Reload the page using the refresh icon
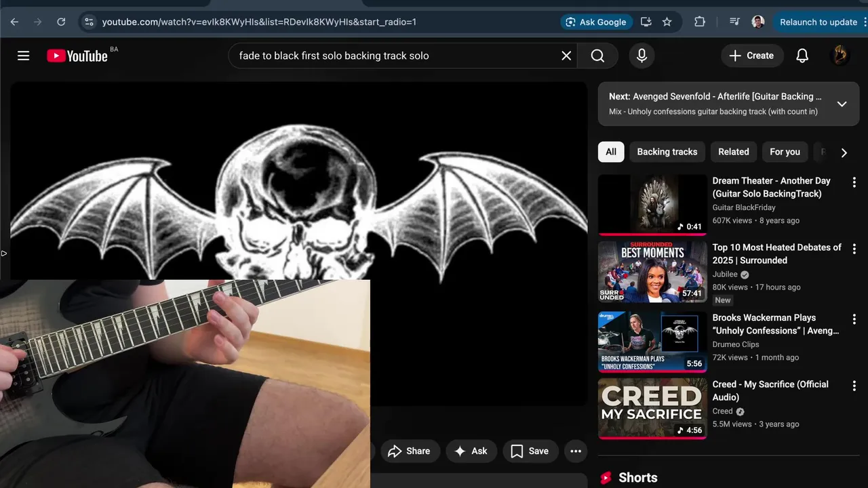Screen dimensions: 868x488 (x=61, y=22)
